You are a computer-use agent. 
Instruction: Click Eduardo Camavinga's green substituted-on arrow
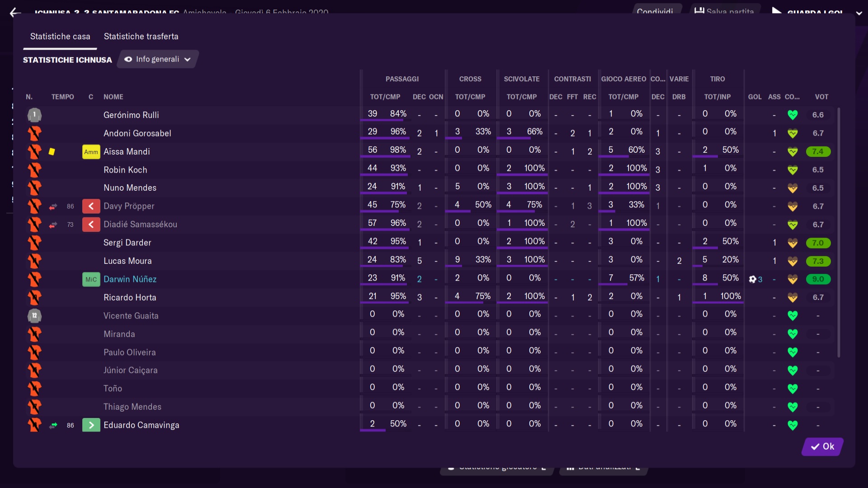click(91, 425)
